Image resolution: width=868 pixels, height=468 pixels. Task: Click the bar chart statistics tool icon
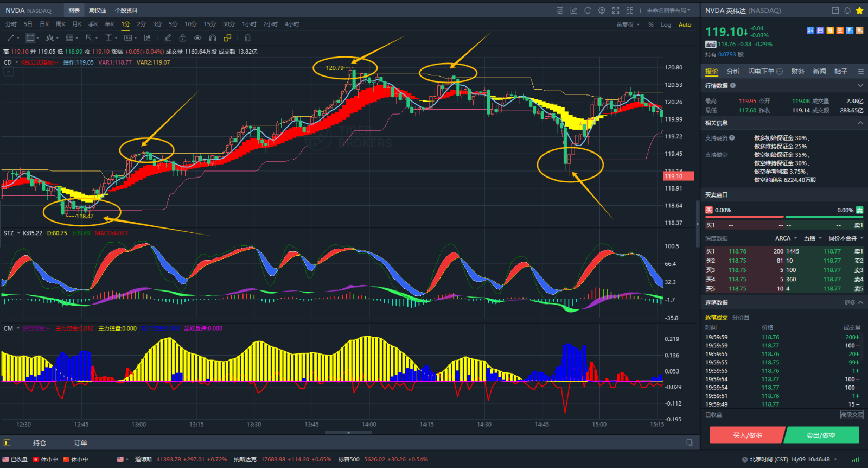(x=147, y=38)
